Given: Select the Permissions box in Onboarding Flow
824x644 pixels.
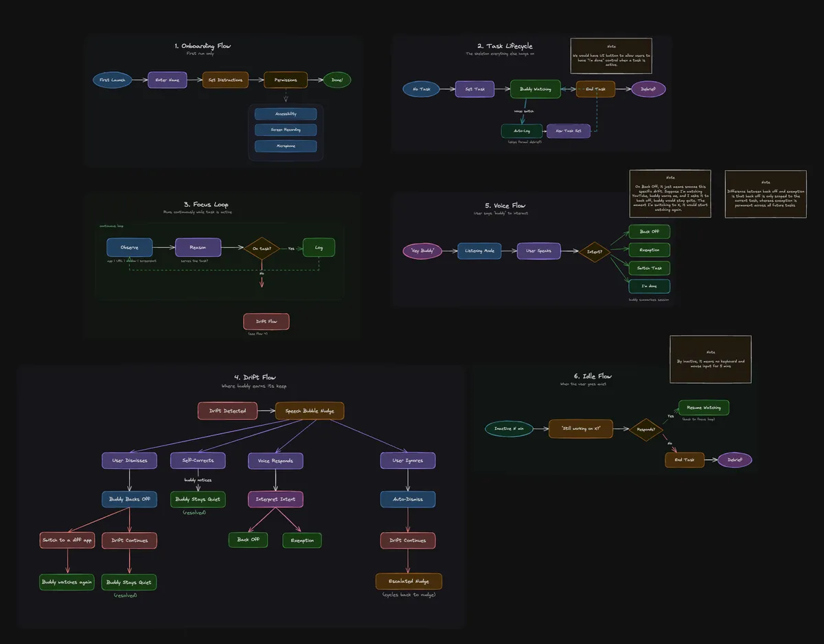Looking at the screenshot, I should pos(286,80).
